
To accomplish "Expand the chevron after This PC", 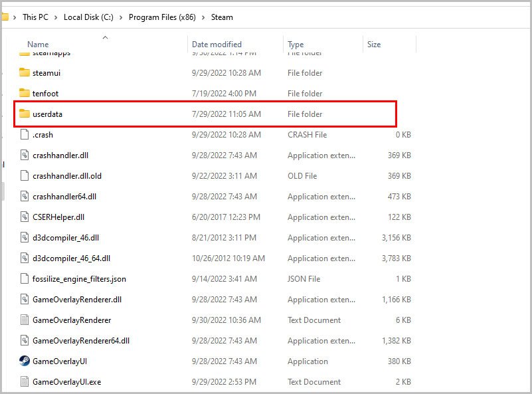I will [x=56, y=17].
